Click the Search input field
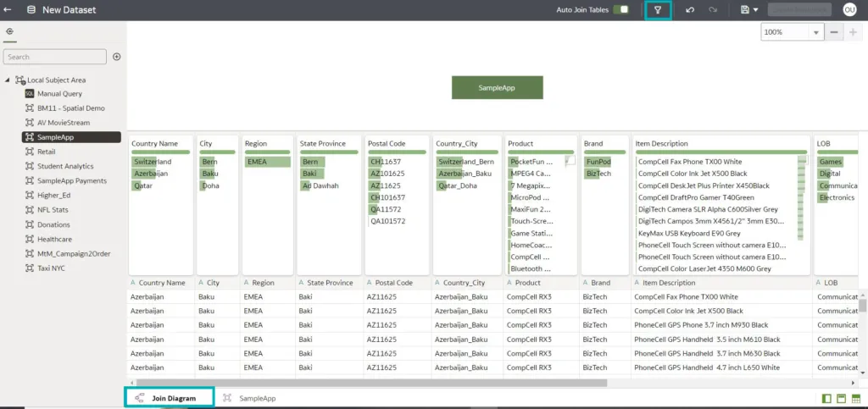 [55, 57]
